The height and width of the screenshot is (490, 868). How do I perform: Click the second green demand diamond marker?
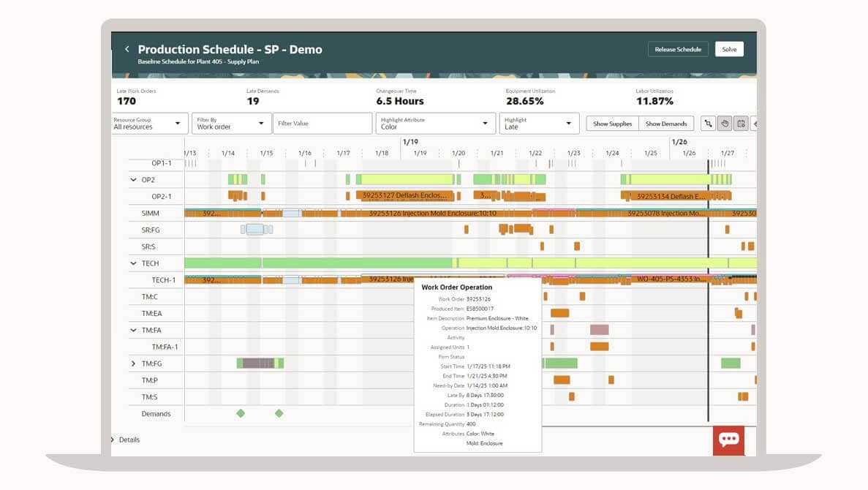coord(279,414)
